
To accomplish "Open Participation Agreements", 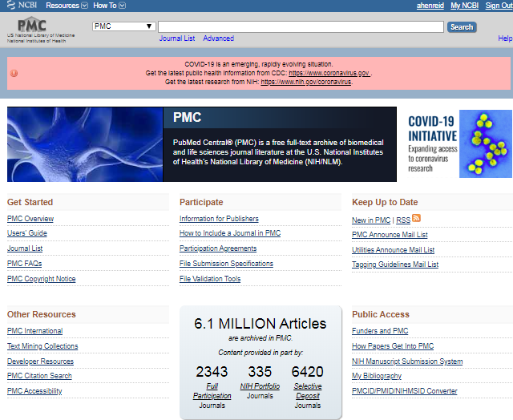I will point(218,248).
